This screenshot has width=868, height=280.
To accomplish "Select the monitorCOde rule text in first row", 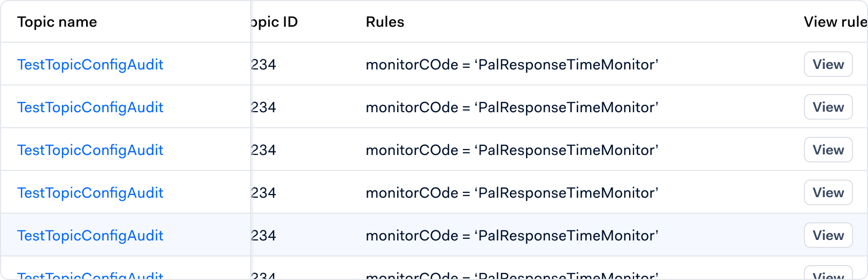I will tap(512, 65).
